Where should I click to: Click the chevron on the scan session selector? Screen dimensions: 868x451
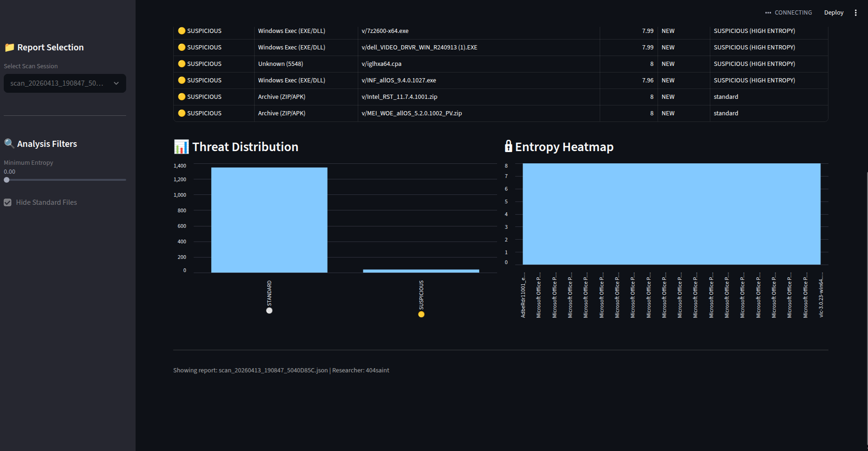116,83
